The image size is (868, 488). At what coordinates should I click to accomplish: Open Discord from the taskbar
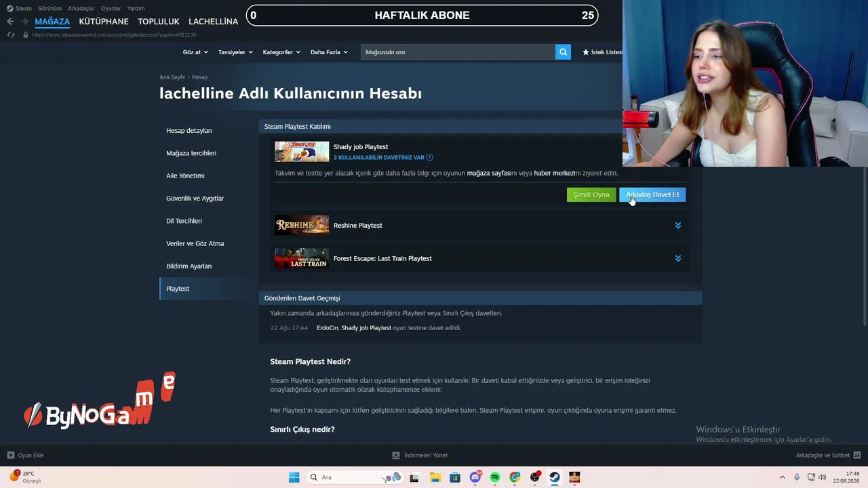(475, 477)
